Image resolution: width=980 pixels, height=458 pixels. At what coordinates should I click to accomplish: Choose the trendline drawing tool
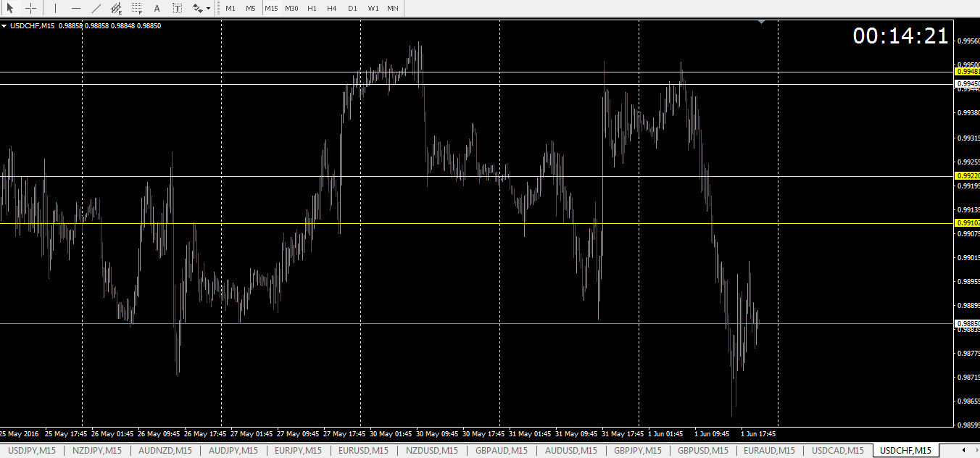pyautogui.click(x=96, y=8)
